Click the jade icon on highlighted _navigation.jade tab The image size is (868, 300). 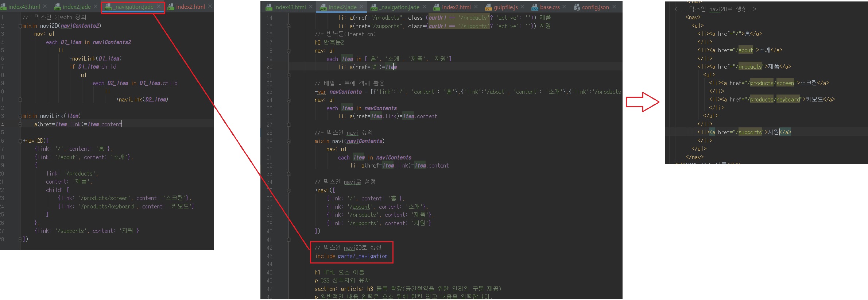point(108,7)
